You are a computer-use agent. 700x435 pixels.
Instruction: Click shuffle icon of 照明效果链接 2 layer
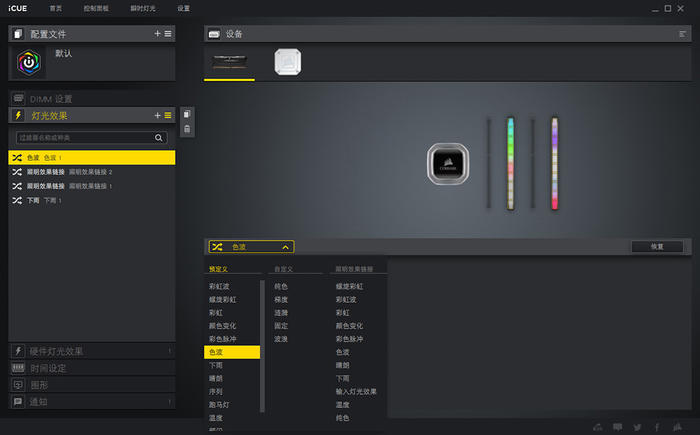tap(17, 172)
